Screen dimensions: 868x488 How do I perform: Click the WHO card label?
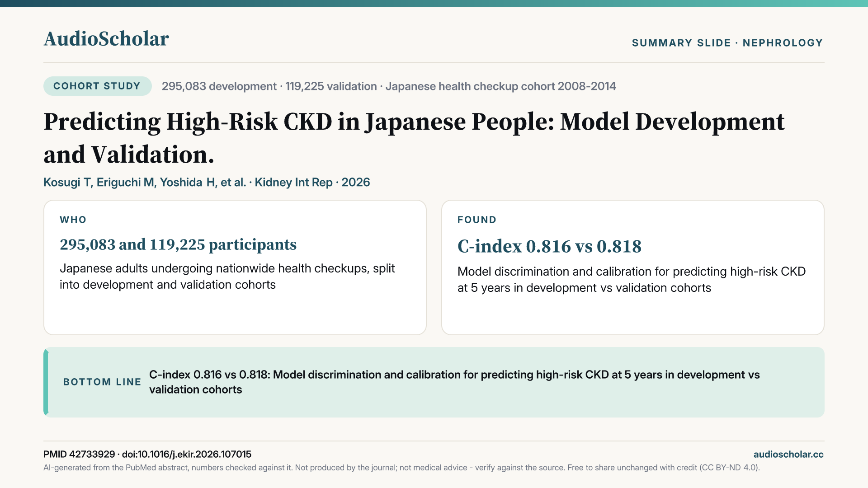point(73,220)
